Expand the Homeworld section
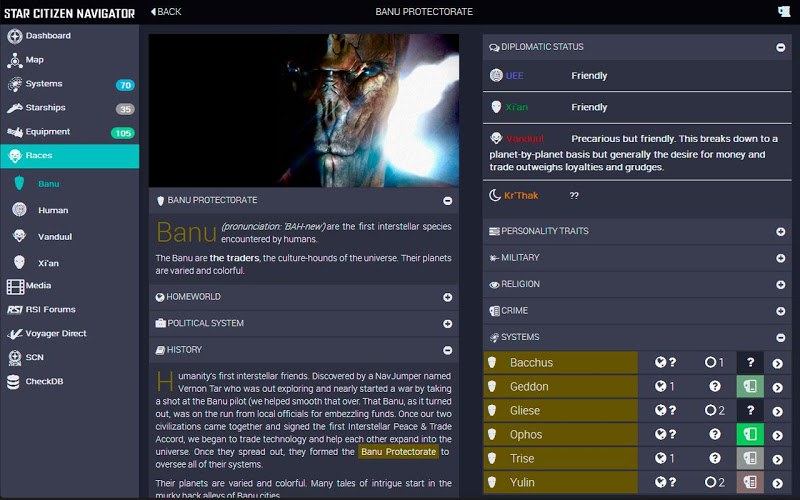The image size is (800, 500). [447, 297]
